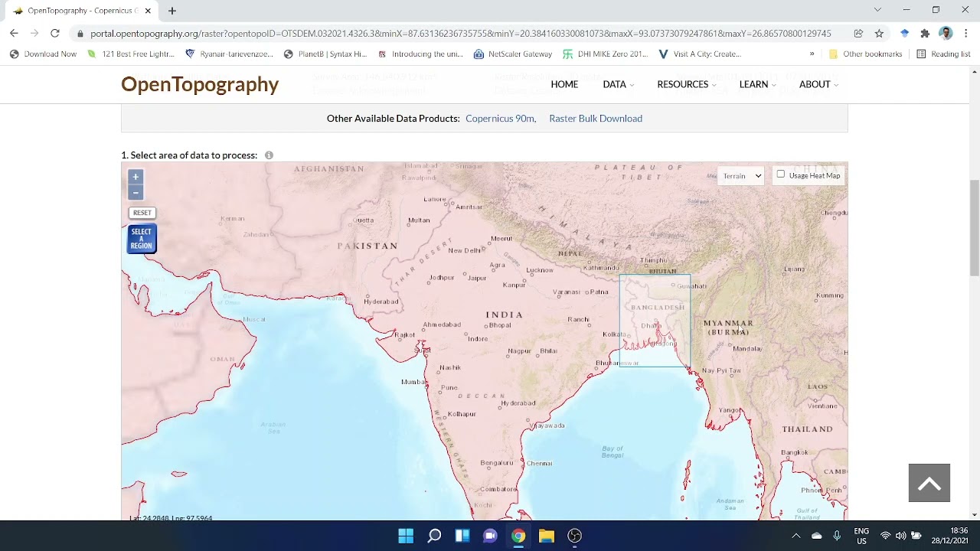Screen dimensions: 980x551
Task: Switch the ENG US input language
Action: coord(861,536)
